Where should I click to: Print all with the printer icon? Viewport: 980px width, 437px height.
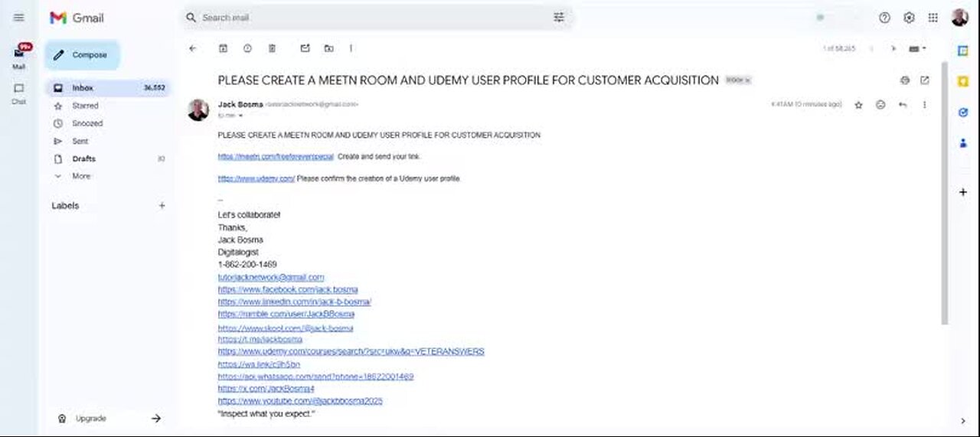[905, 80]
